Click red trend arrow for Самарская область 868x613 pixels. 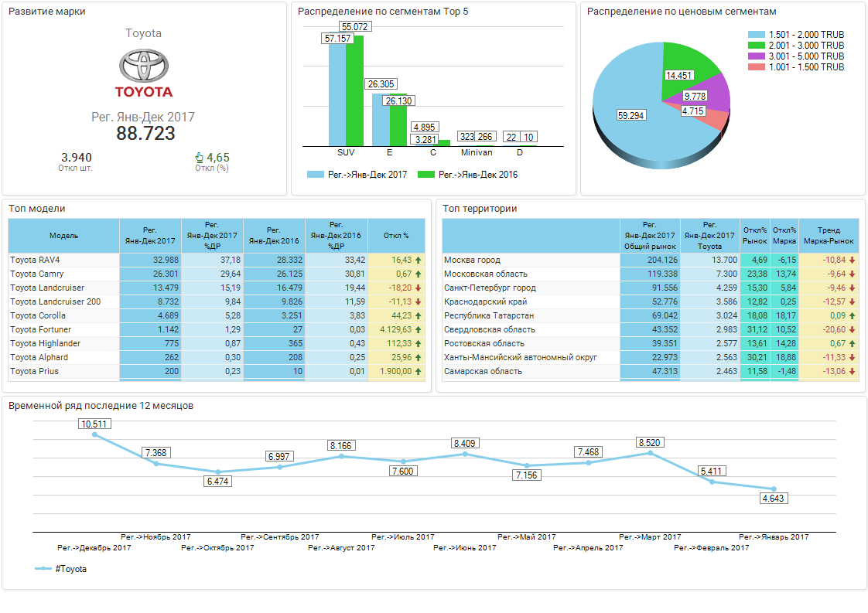coord(853,372)
